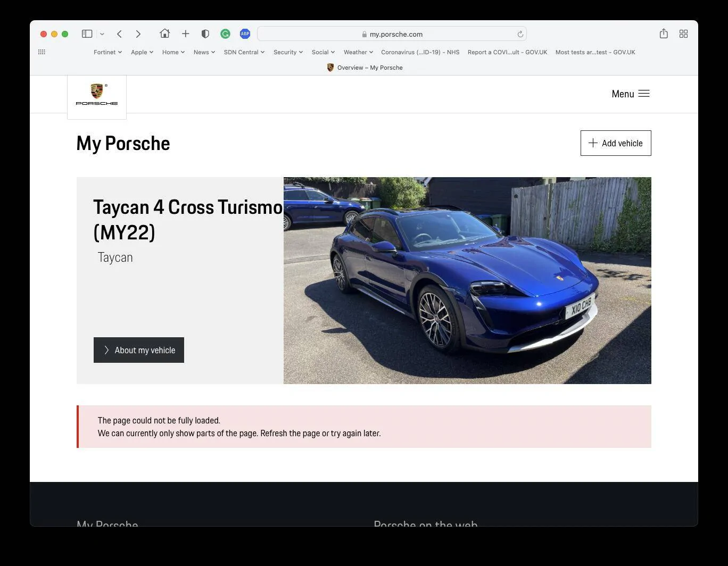Open the Menu hamburger button

pyautogui.click(x=631, y=94)
